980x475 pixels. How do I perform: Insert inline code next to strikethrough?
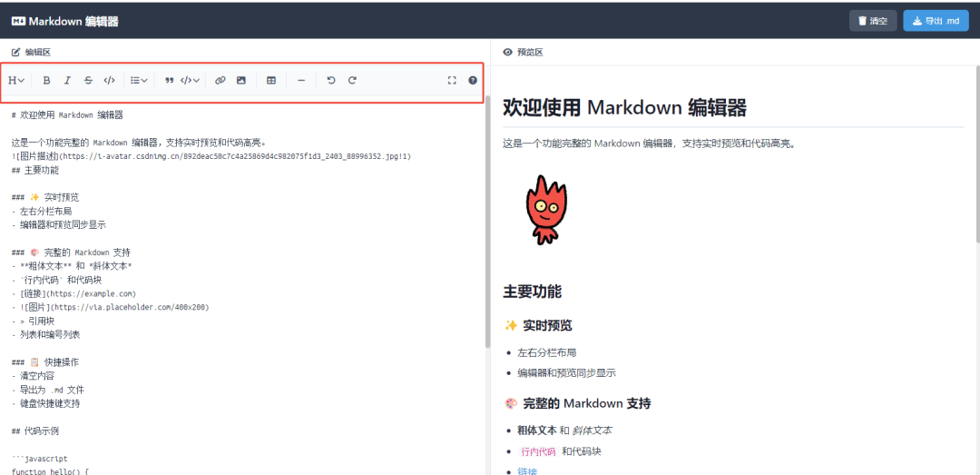coord(110,80)
